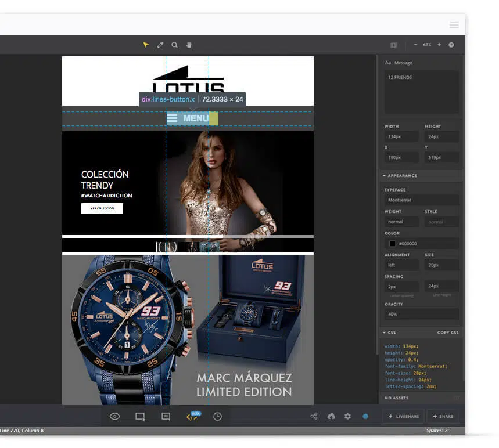Screen dimensions: 499x448
Task: Open the hamburger menu at top right
Action: pos(454,25)
